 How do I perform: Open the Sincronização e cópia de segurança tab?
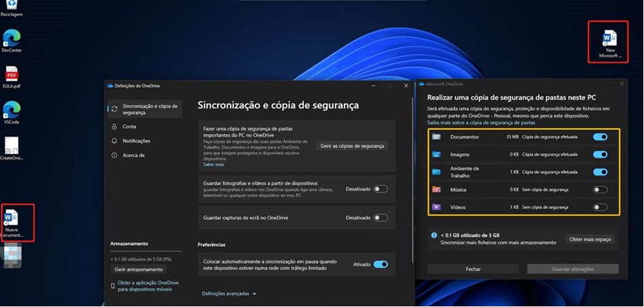(x=145, y=109)
